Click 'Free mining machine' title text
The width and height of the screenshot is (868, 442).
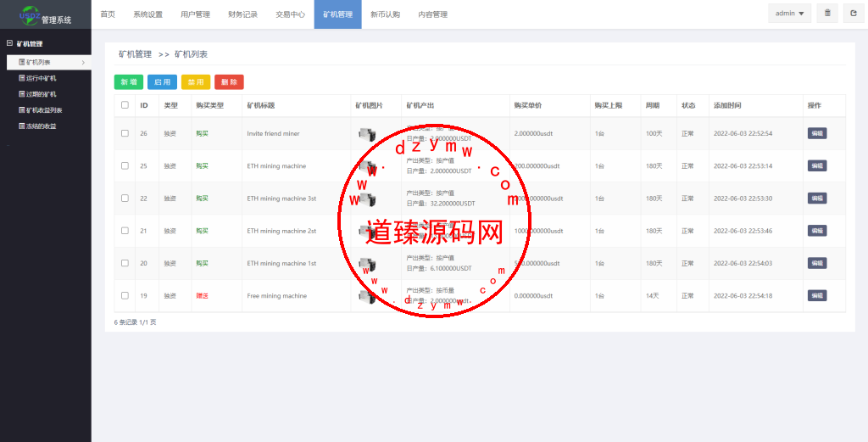tap(277, 296)
